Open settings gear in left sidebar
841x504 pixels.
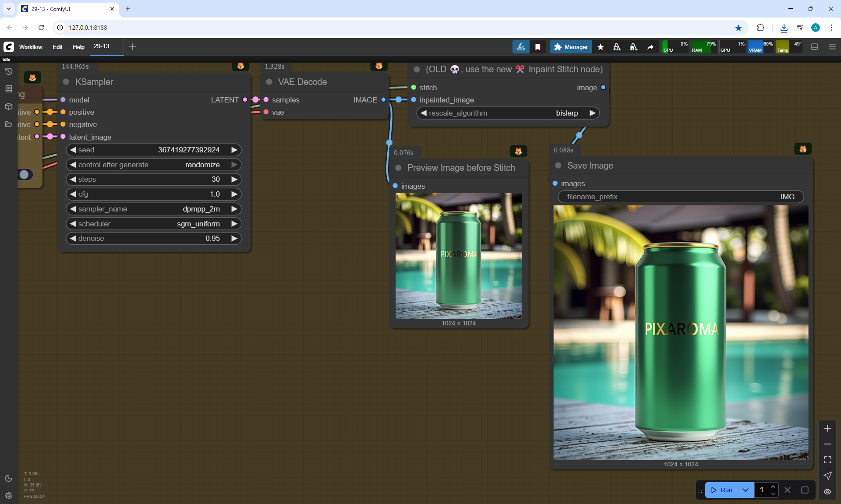pyautogui.click(x=9, y=496)
